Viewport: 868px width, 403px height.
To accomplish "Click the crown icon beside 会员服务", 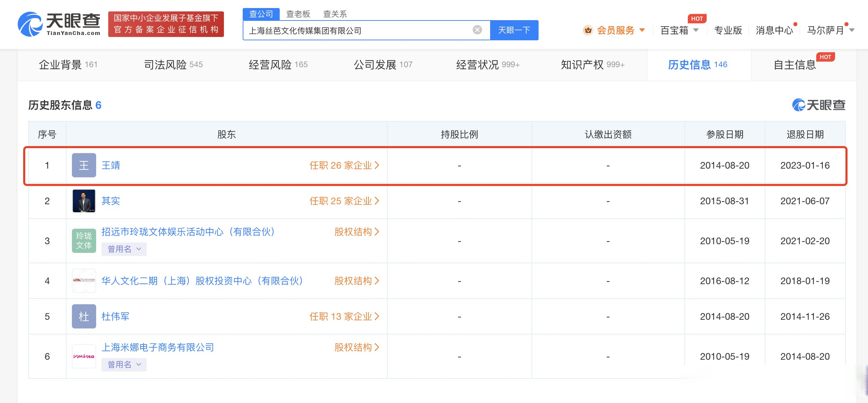I will click(588, 30).
